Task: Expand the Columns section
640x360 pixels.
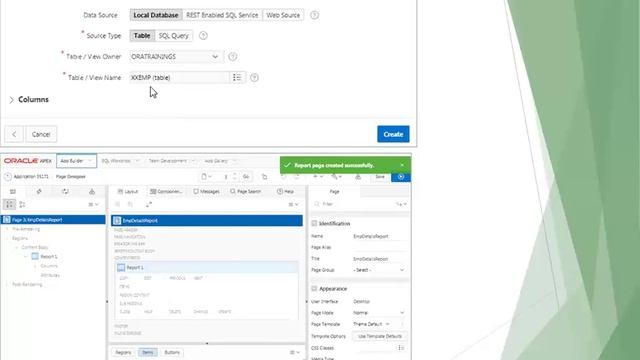Action: (11, 100)
